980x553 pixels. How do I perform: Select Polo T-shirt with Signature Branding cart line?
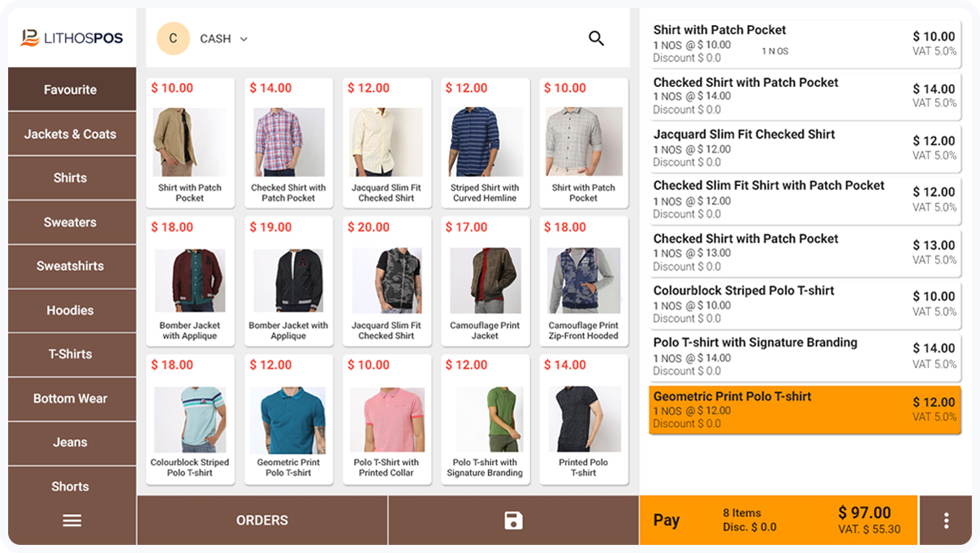click(x=805, y=356)
